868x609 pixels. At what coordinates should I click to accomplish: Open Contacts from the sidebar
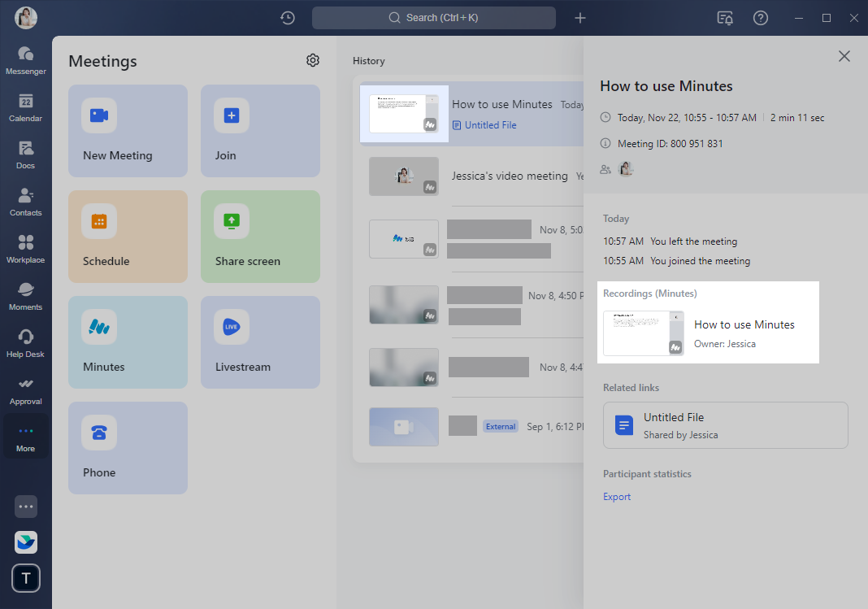(x=25, y=202)
